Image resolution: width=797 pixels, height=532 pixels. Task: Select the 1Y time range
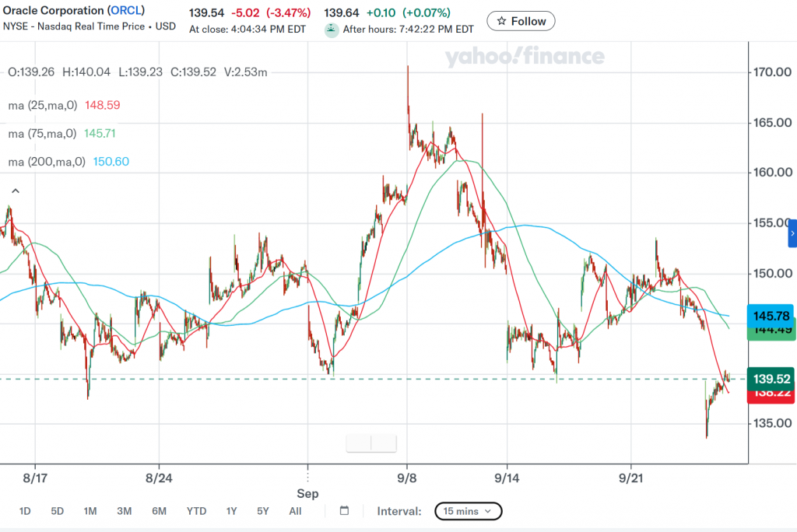tap(232, 511)
